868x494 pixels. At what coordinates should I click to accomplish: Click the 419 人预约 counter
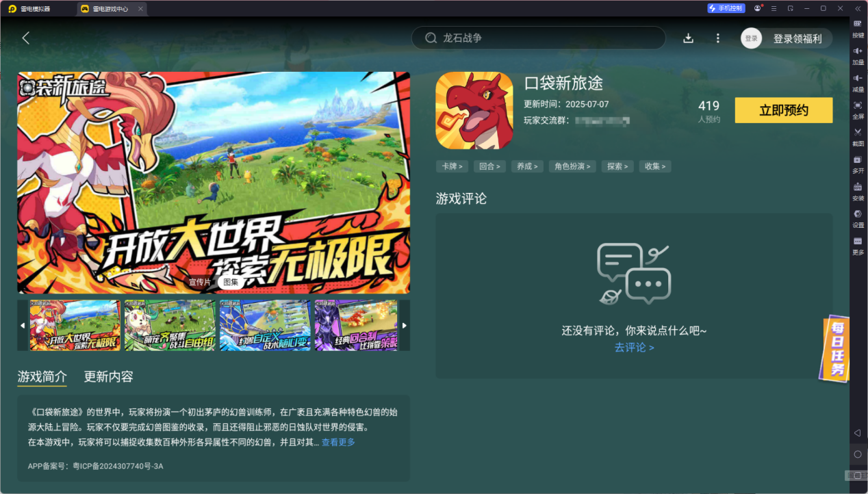click(x=709, y=111)
